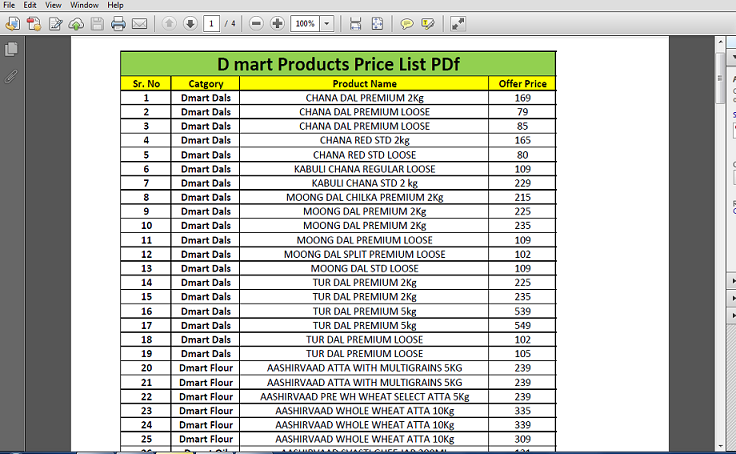The width and height of the screenshot is (736, 454).
Task: Click the offer price 339 cell
Action: pos(522,425)
